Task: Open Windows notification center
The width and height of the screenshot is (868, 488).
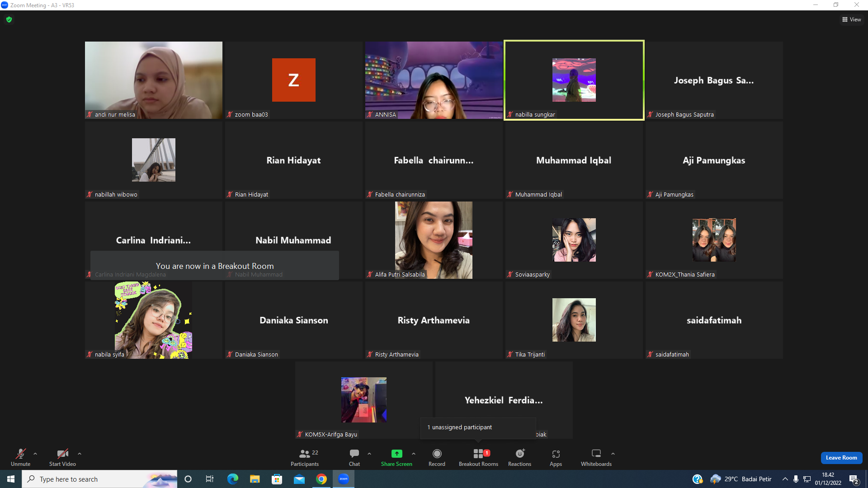Action: [854, 479]
